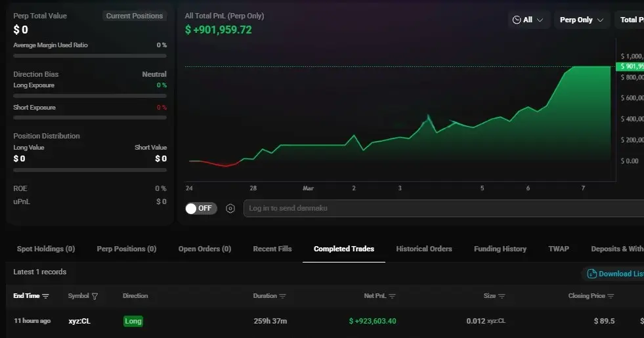Click the danmaku message input field
Viewport: 644px width, 338px height.
coord(444,208)
